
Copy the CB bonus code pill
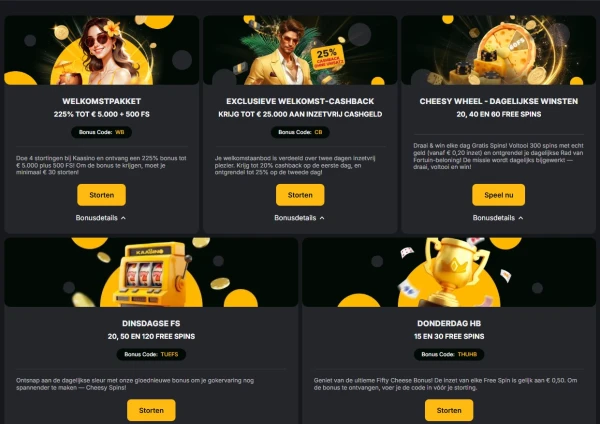click(300, 132)
